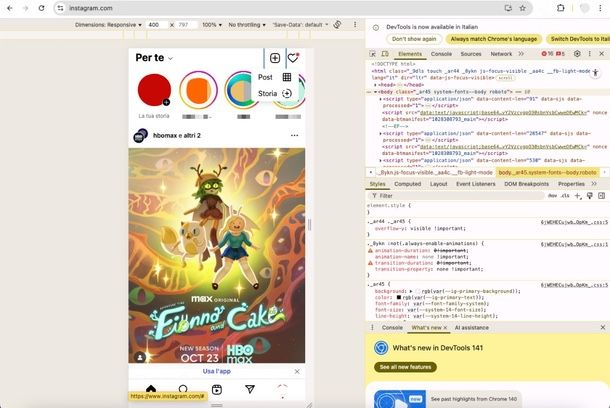Toggle the .cls element classes button
The image size is (610, 408).
(x=565, y=196)
